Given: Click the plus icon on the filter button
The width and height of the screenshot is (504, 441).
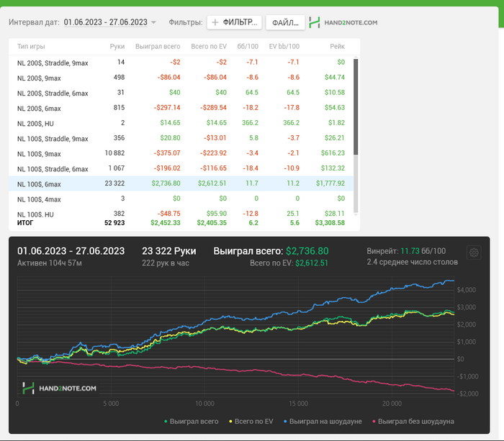Looking at the screenshot, I should click(x=216, y=22).
